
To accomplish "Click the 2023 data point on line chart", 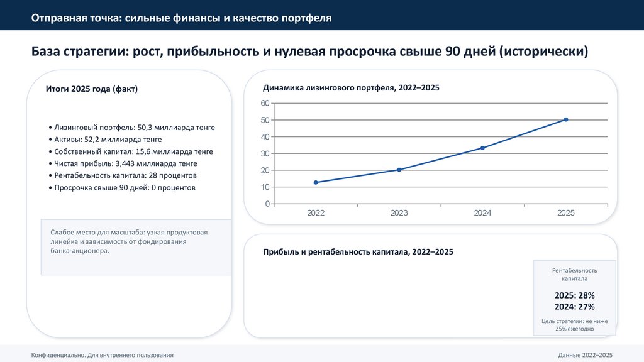I will coord(399,170).
